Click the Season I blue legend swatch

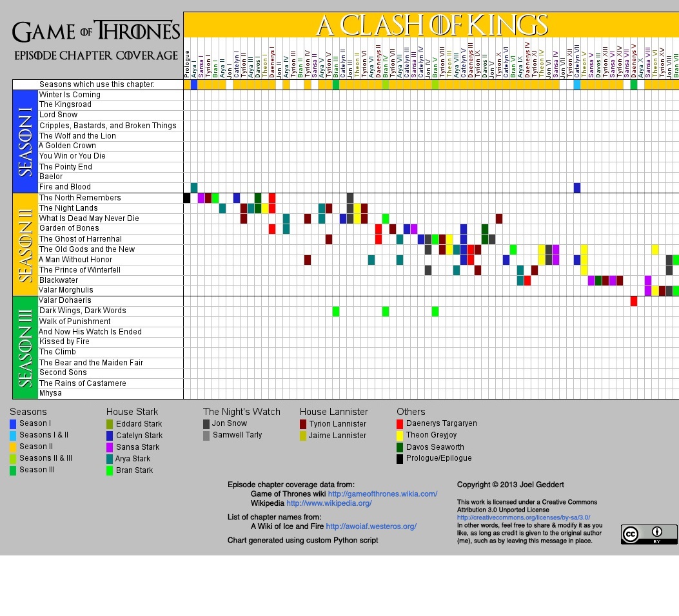click(x=13, y=423)
